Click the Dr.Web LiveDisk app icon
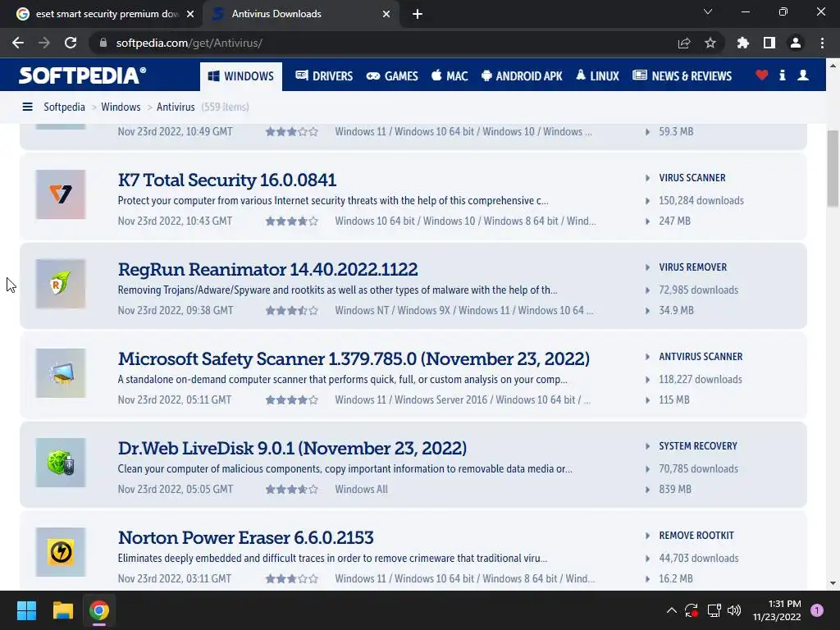 tap(61, 463)
